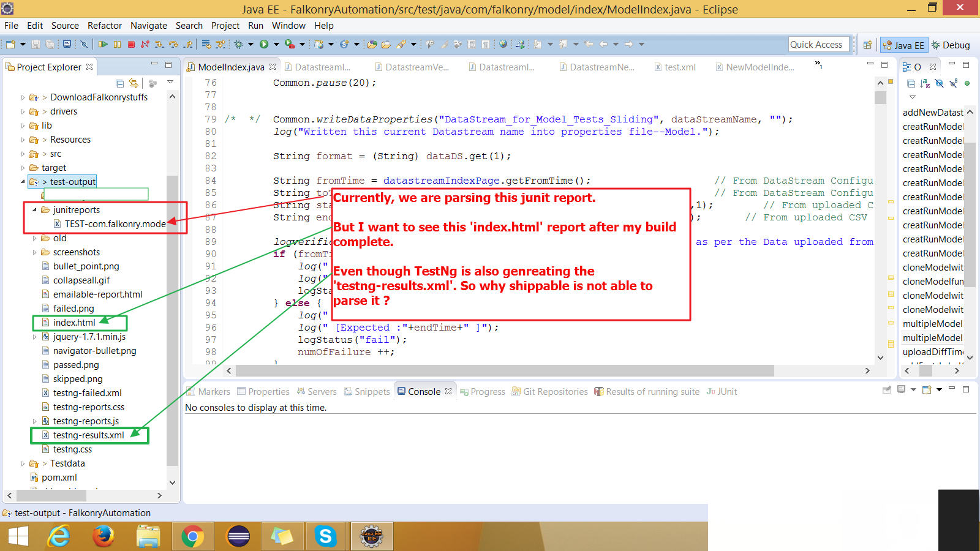Click the Step Return icon
980x551 pixels.
coord(188,44)
